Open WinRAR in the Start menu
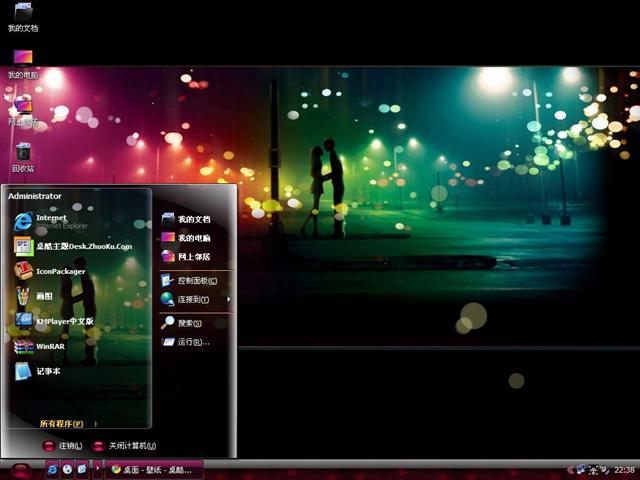The image size is (640, 480). coord(49,346)
